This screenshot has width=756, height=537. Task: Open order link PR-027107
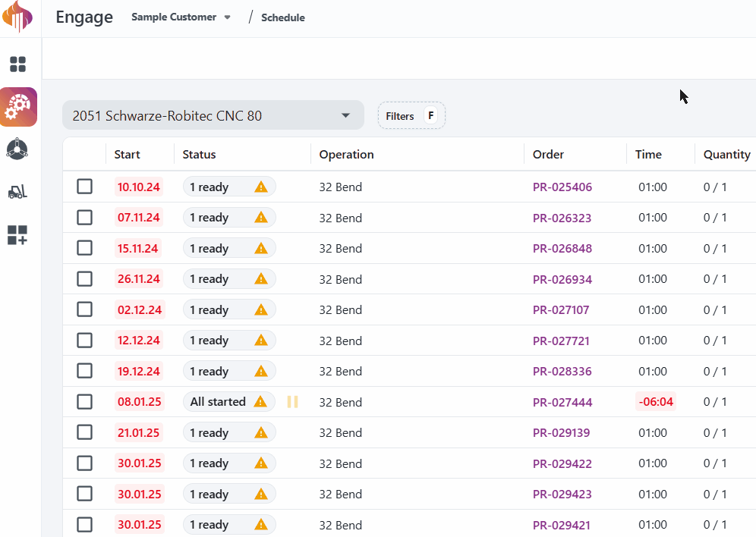561,309
